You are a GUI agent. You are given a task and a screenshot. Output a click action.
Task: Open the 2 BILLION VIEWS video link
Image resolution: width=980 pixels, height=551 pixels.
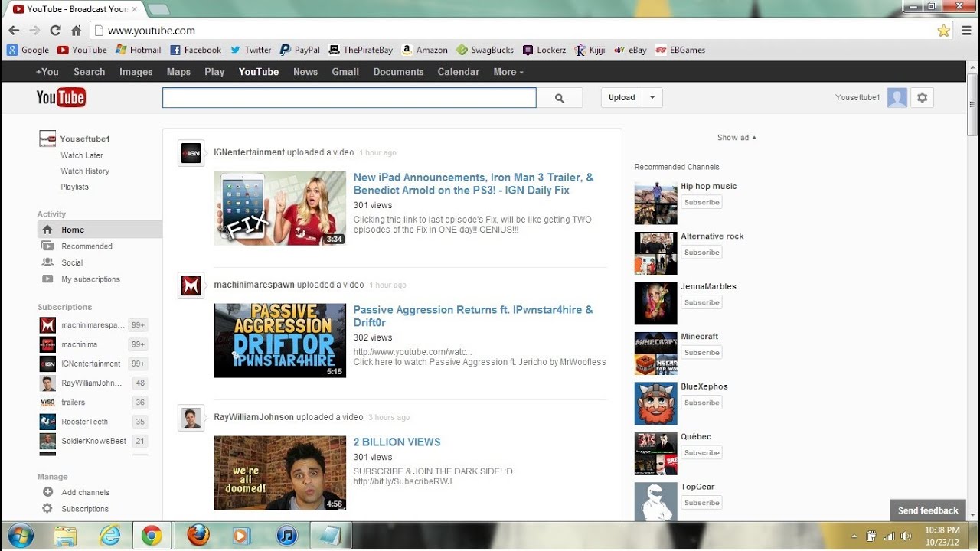click(397, 442)
